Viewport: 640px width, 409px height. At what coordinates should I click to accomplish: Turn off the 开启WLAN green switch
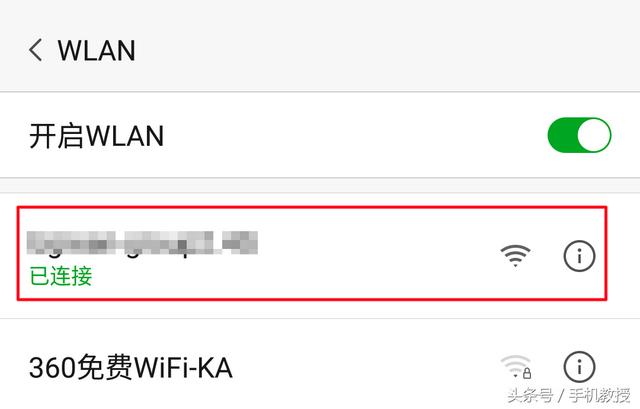(x=579, y=135)
